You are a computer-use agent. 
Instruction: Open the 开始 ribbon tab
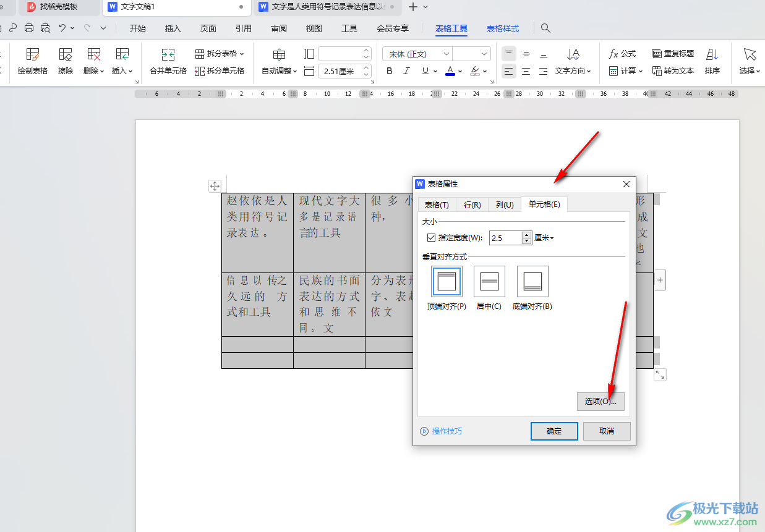coord(138,28)
